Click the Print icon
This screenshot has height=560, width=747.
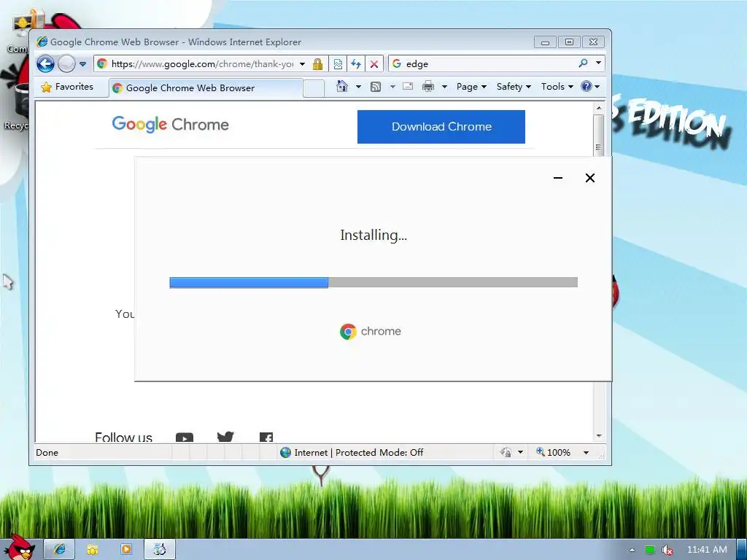tap(428, 86)
